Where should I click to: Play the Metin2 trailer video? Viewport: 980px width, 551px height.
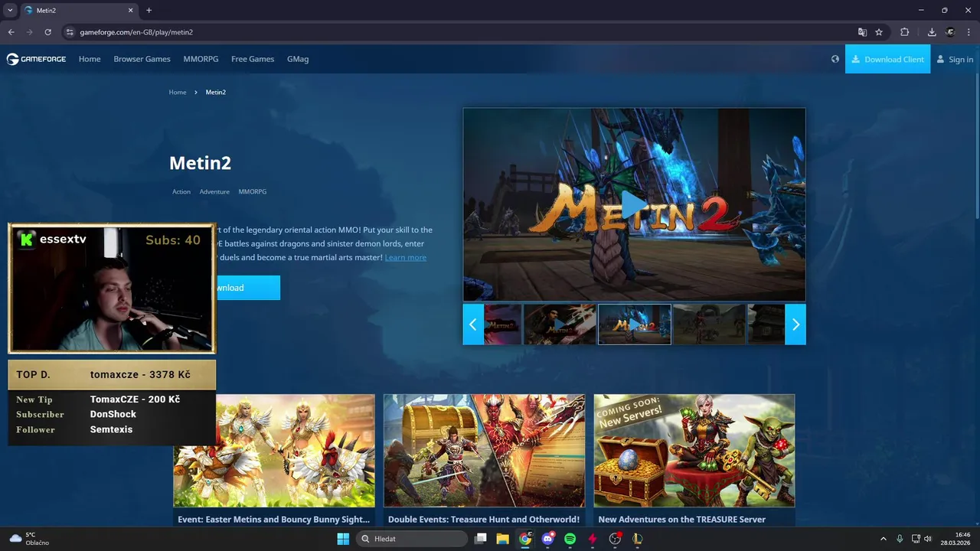634,205
